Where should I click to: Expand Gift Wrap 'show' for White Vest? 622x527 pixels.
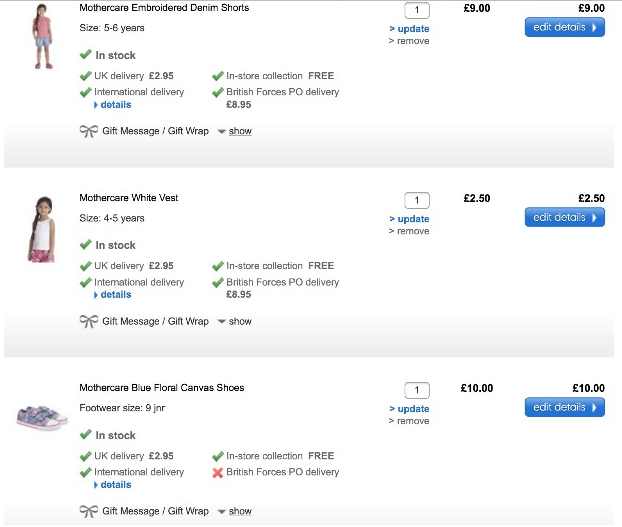pos(240,321)
